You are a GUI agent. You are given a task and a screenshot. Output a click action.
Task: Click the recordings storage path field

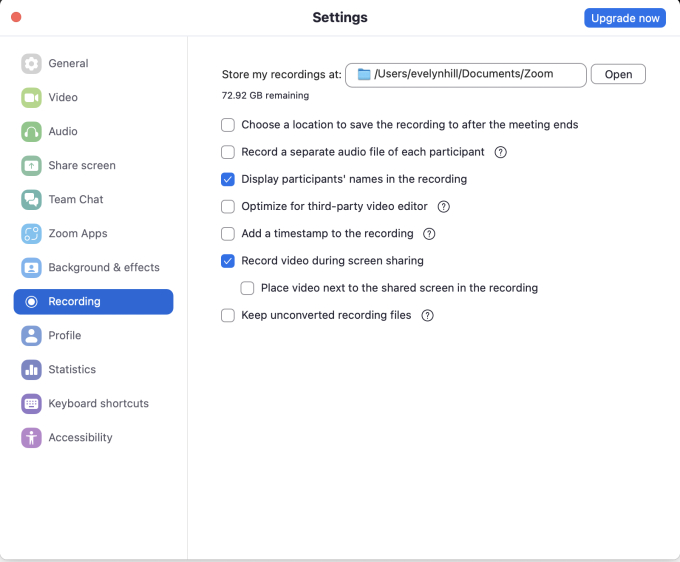tap(465, 74)
